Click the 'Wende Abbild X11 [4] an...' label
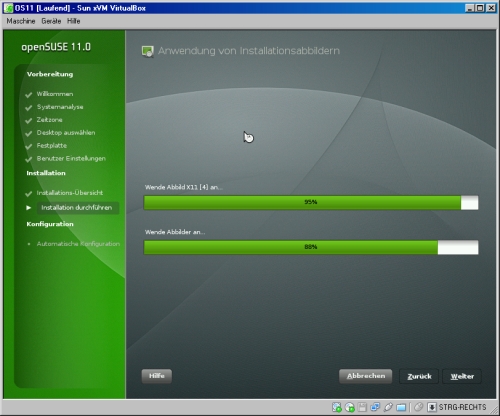500x416 pixels. point(184,187)
